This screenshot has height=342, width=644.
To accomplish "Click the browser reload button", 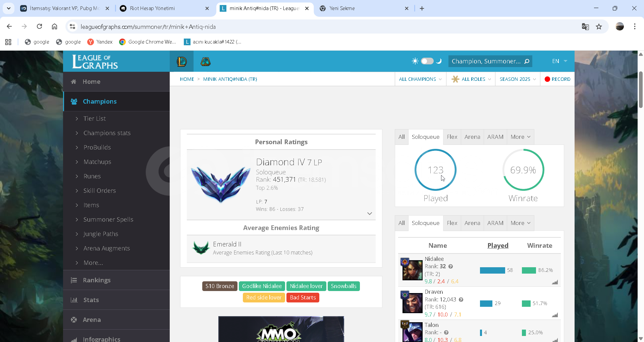I will point(39,26).
